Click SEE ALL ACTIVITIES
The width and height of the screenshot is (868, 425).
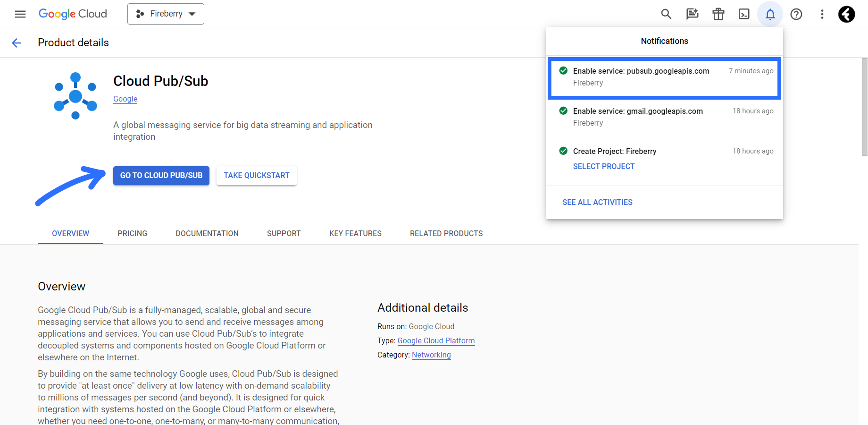(x=597, y=202)
